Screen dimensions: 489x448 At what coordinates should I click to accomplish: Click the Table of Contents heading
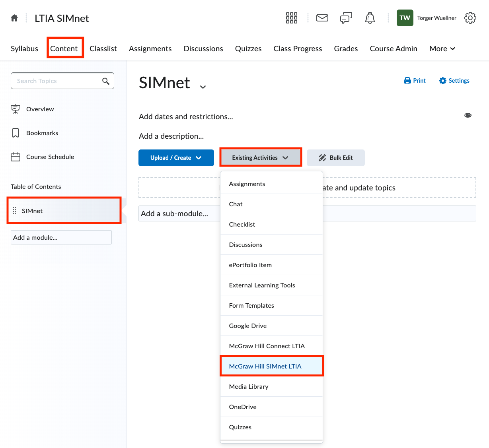[x=36, y=186]
